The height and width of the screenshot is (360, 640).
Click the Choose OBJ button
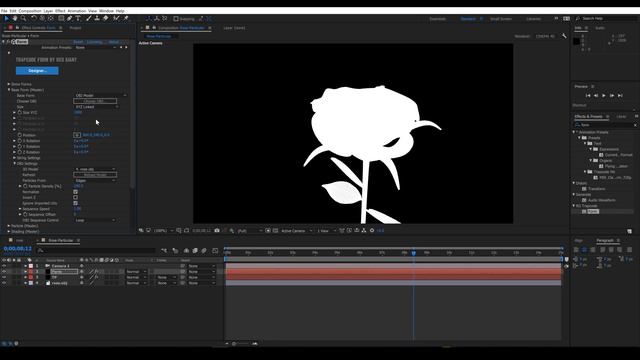pyautogui.click(x=95, y=101)
